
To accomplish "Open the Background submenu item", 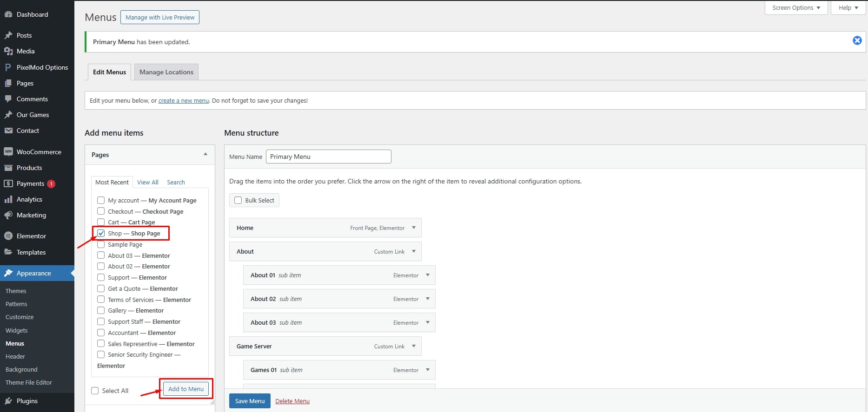I will [x=21, y=369].
